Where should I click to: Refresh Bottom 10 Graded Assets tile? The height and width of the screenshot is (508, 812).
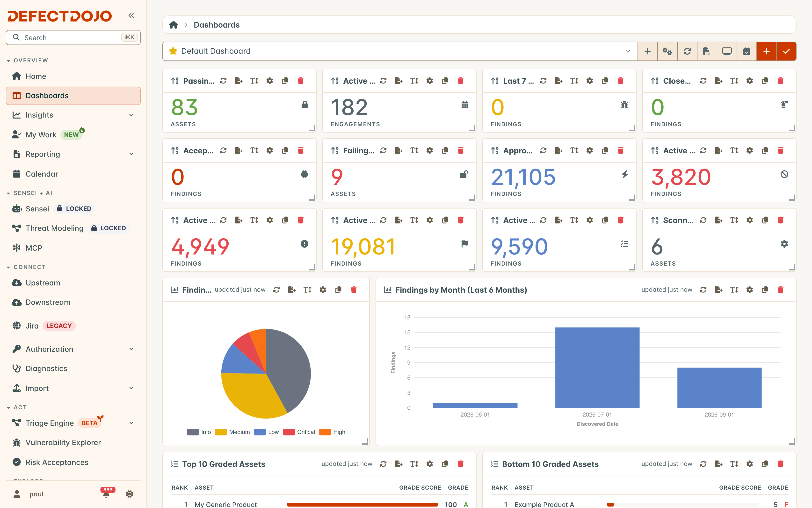pos(703,464)
